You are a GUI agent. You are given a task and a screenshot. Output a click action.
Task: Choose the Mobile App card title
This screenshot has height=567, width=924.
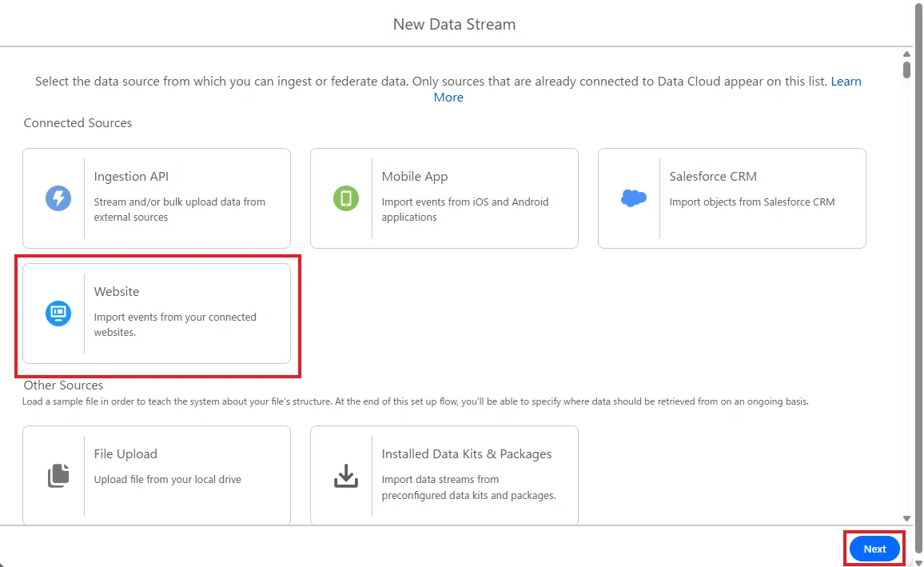pyautogui.click(x=414, y=176)
